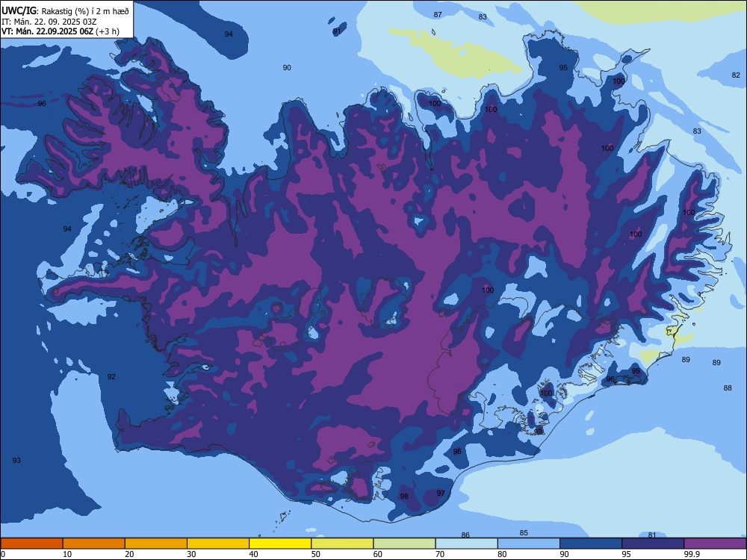Click the '82' humidity value at the east edge
This screenshot has height=560, width=747.
pos(736,75)
